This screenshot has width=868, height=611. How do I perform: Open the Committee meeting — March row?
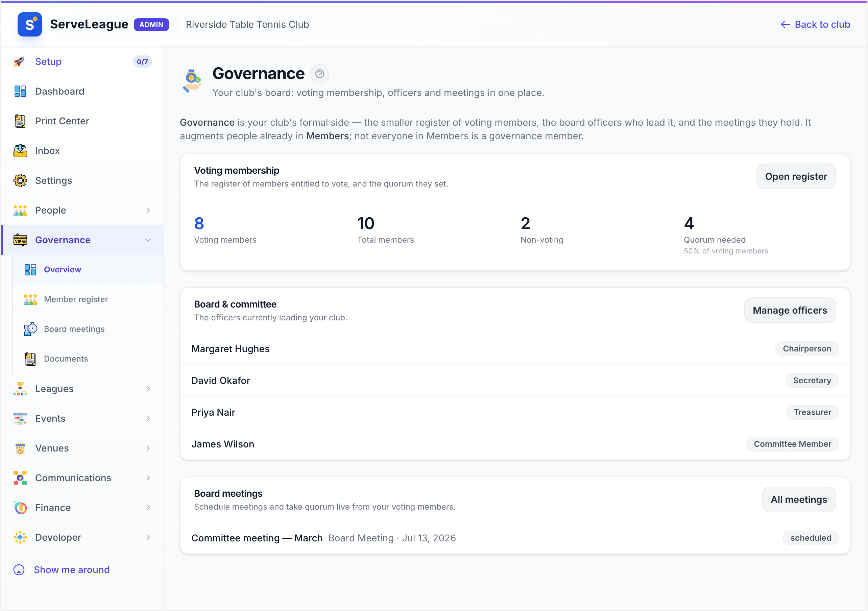[515, 538]
